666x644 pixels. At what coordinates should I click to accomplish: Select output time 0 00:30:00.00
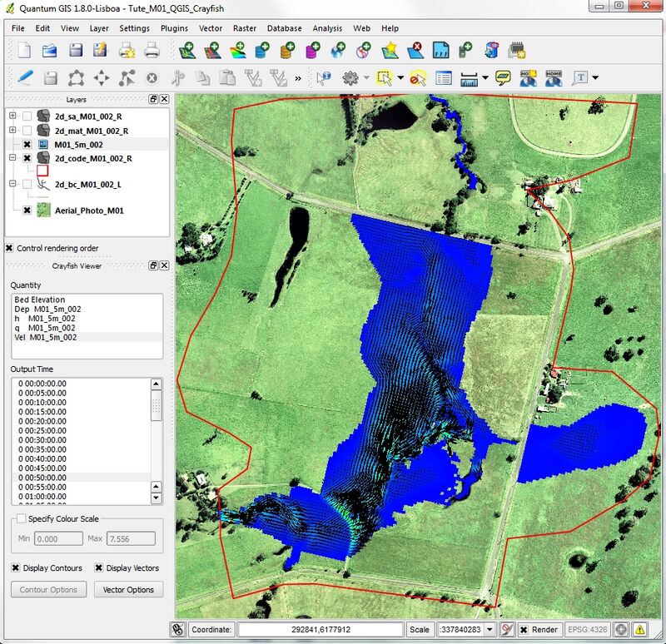(40, 440)
